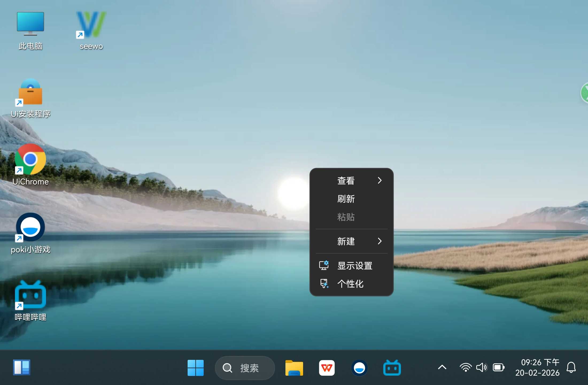Show hidden system tray icons
Viewport: 588px width, 385px height.
[442, 367]
